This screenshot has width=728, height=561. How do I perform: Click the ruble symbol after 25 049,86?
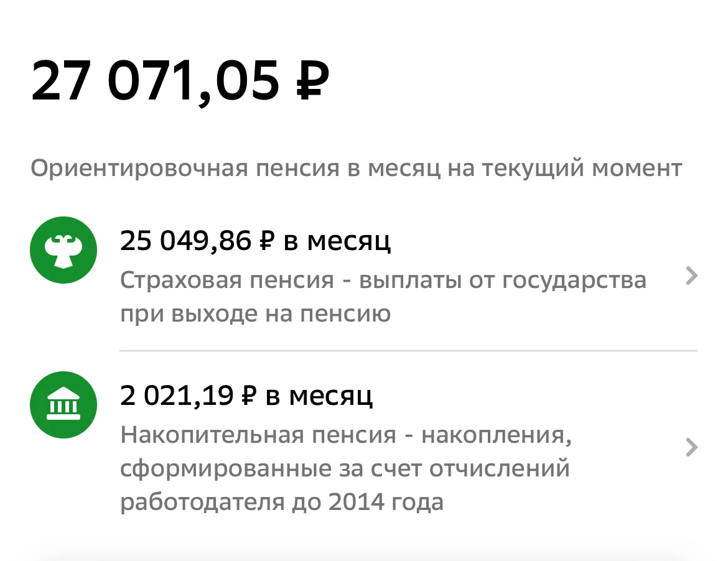[x=266, y=241]
